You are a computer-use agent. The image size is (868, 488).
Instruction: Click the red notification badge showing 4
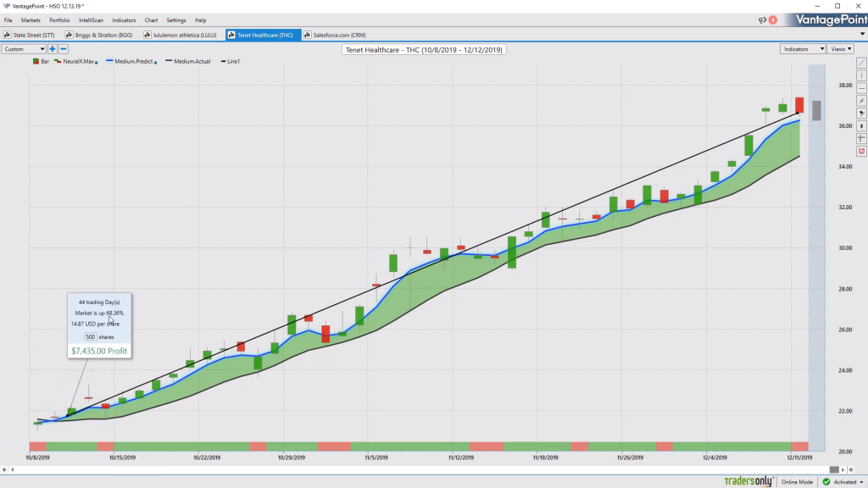(x=773, y=20)
